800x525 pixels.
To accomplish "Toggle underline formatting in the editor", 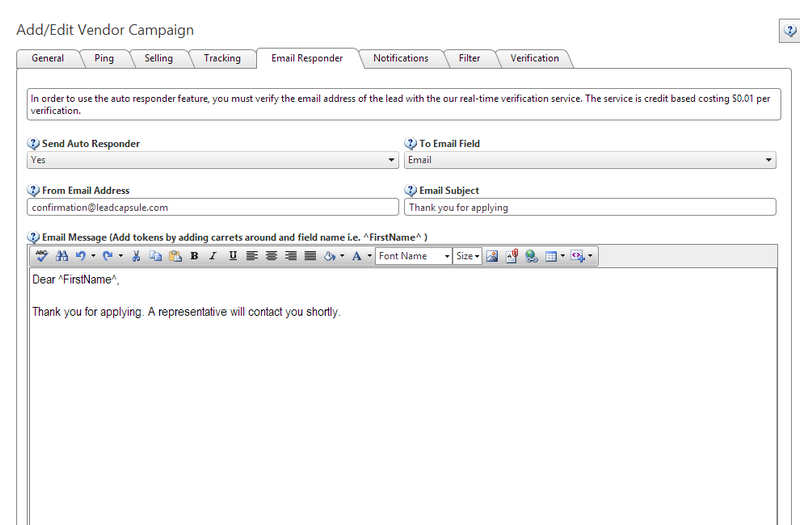I will pos(232,256).
